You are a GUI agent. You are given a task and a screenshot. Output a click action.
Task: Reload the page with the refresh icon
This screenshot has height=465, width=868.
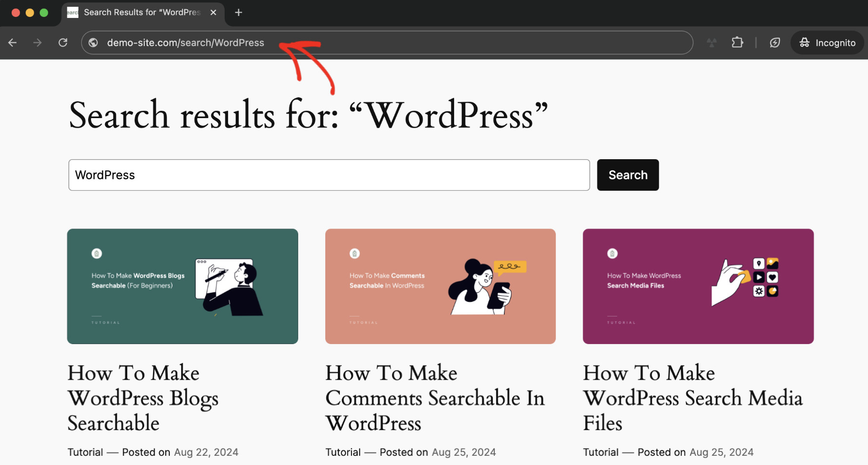tap(63, 43)
